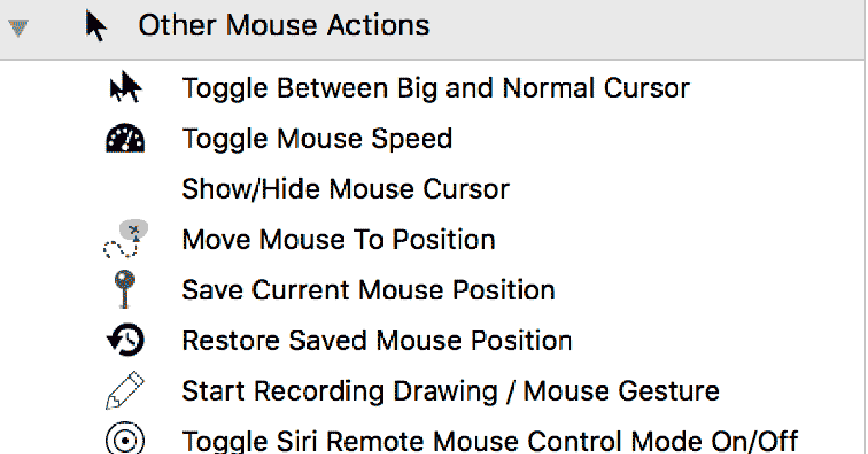Click the pencil drawing gesture icon

[125, 391]
